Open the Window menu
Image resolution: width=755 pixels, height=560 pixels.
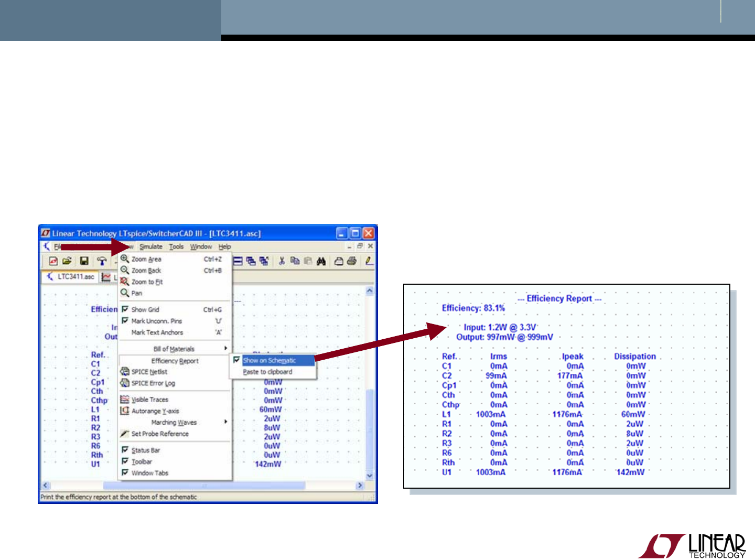[201, 246]
